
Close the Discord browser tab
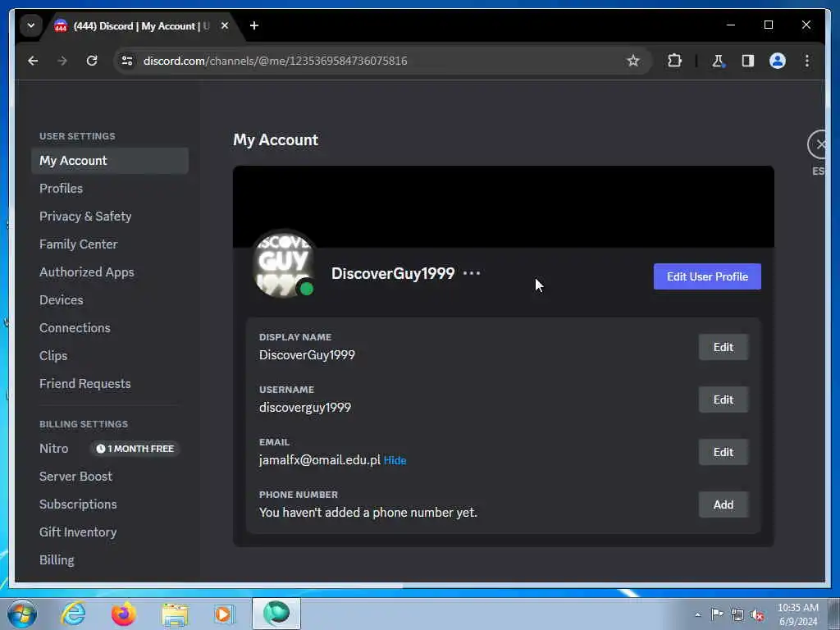225,25
